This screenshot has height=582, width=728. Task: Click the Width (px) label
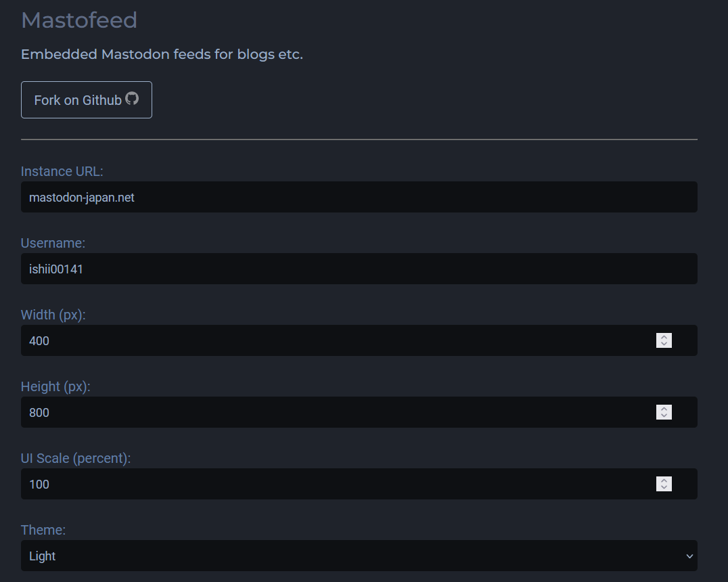click(53, 315)
